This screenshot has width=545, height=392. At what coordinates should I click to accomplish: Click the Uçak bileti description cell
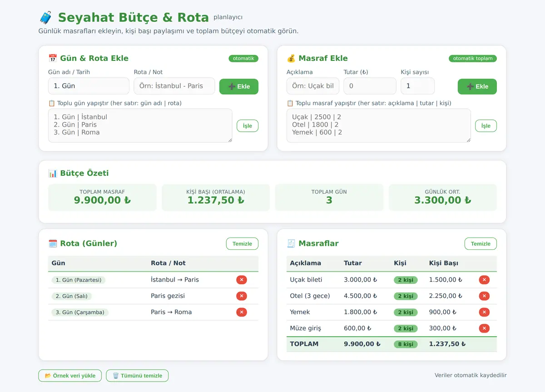(306, 280)
